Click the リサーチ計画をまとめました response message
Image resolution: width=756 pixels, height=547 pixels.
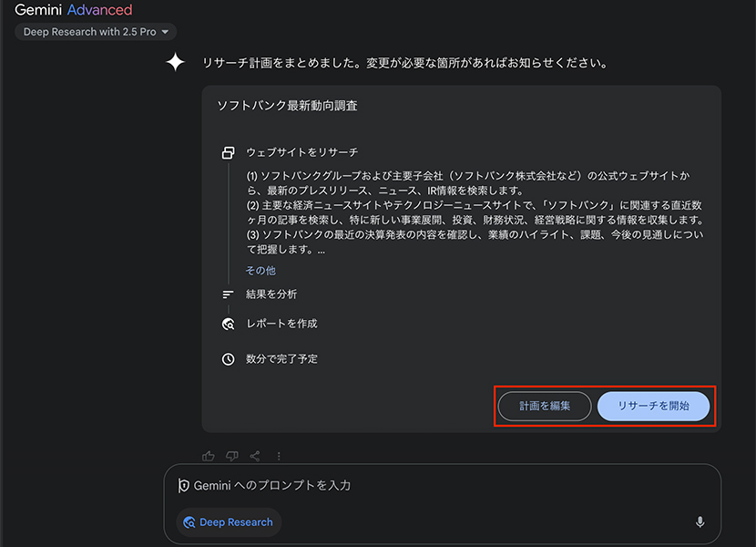coord(405,63)
